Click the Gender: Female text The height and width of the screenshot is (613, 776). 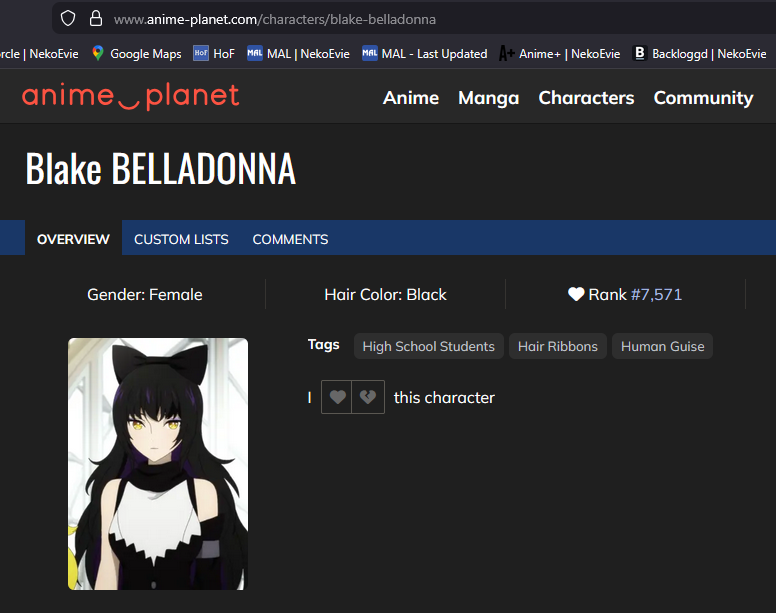(145, 295)
